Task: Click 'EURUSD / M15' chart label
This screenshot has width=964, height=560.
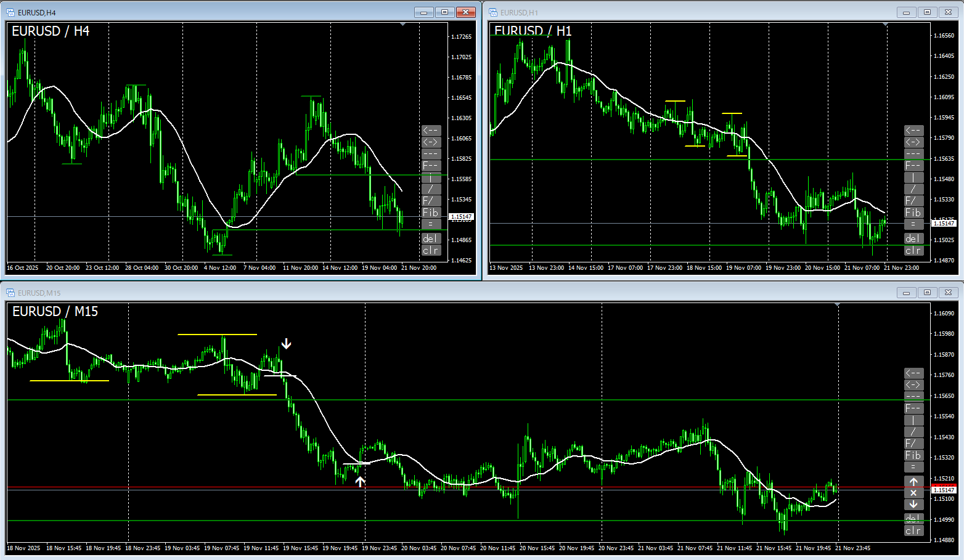Action: pos(55,312)
